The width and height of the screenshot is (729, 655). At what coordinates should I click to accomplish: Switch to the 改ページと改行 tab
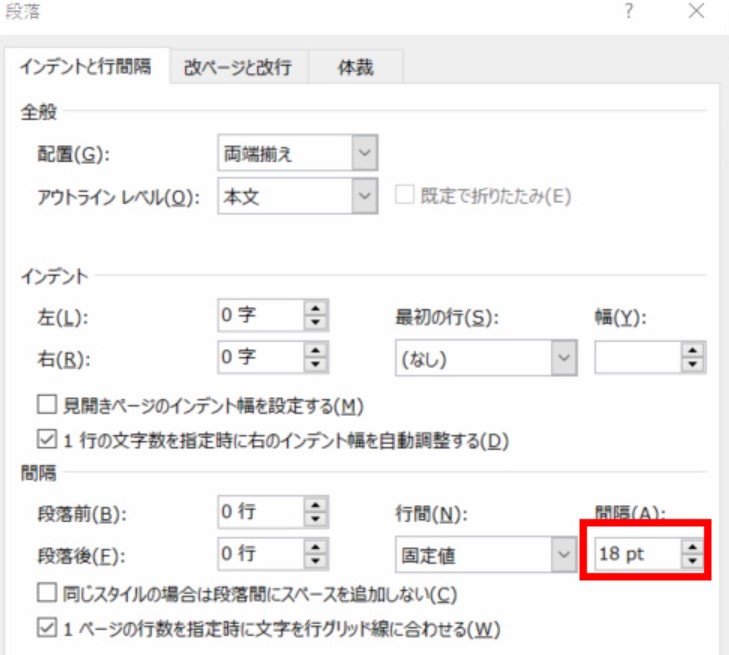(238, 68)
